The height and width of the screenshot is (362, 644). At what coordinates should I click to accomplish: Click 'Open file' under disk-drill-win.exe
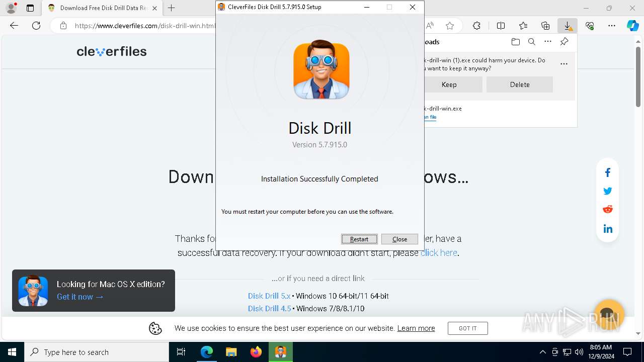430,117
